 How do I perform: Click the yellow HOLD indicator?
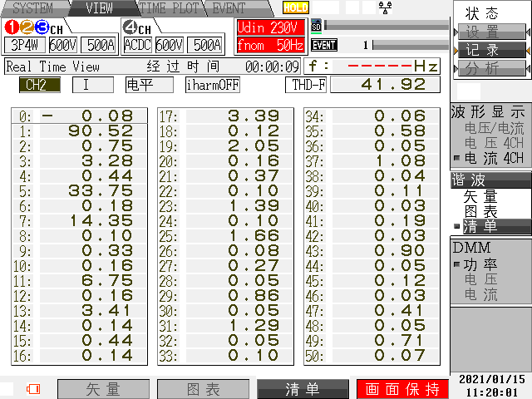[296, 7]
